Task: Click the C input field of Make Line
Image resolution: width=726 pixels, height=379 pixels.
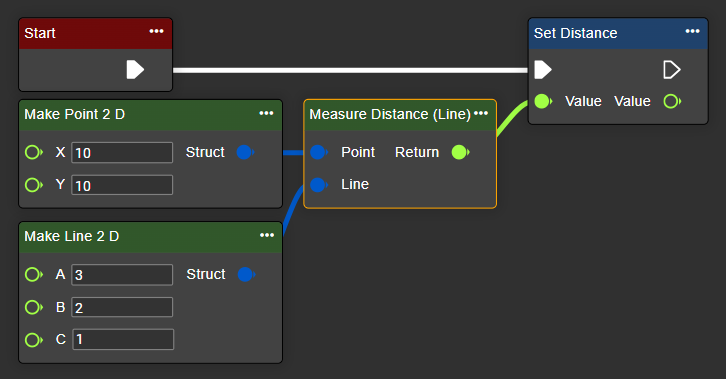Action: point(123,339)
